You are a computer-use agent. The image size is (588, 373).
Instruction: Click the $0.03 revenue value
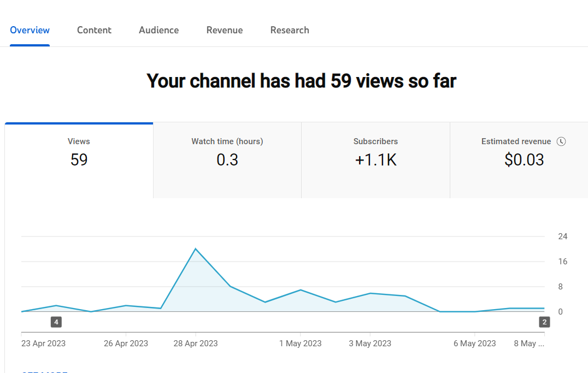pyautogui.click(x=524, y=160)
